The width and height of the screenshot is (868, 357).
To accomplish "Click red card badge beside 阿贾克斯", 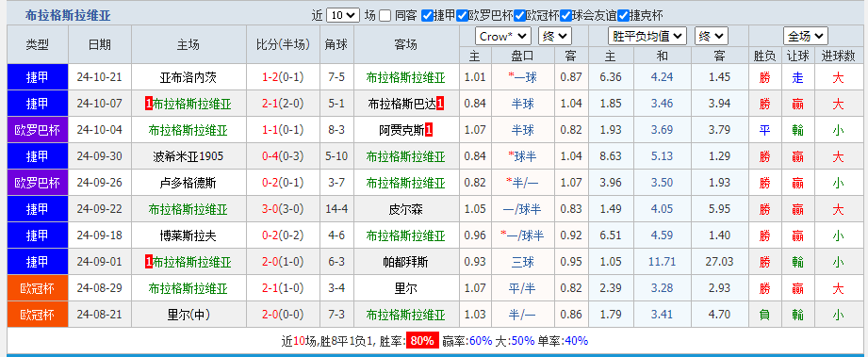I will (x=429, y=130).
